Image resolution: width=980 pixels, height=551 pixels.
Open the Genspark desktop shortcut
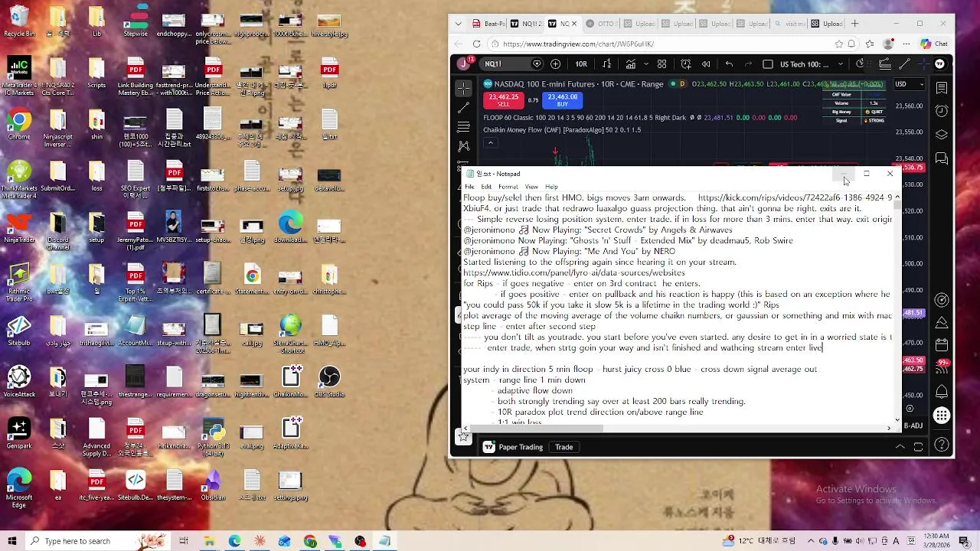(x=19, y=433)
